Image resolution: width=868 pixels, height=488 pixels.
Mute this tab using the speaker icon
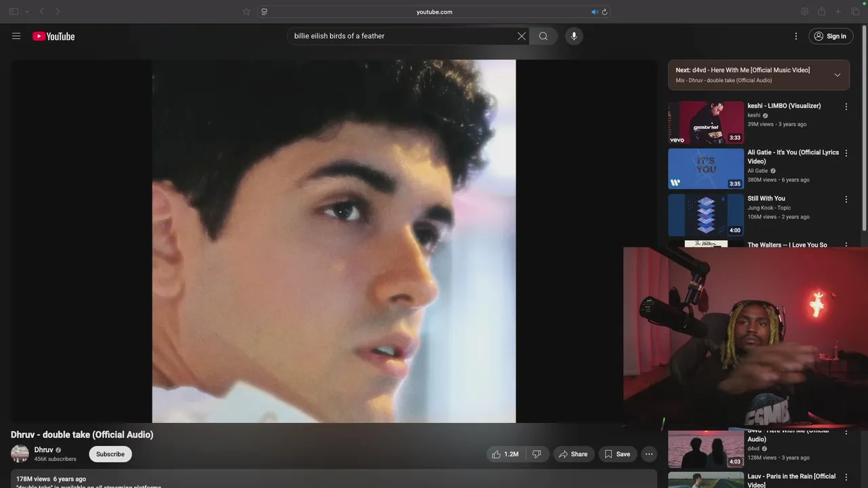595,12
